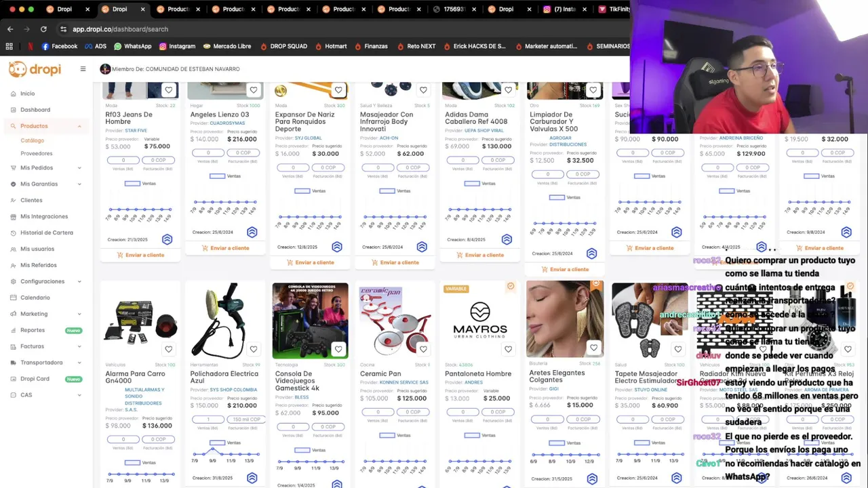The image size is (868, 488).
Task: Favorite Pantaloneta Hombre with heart icon
Action: click(x=508, y=350)
